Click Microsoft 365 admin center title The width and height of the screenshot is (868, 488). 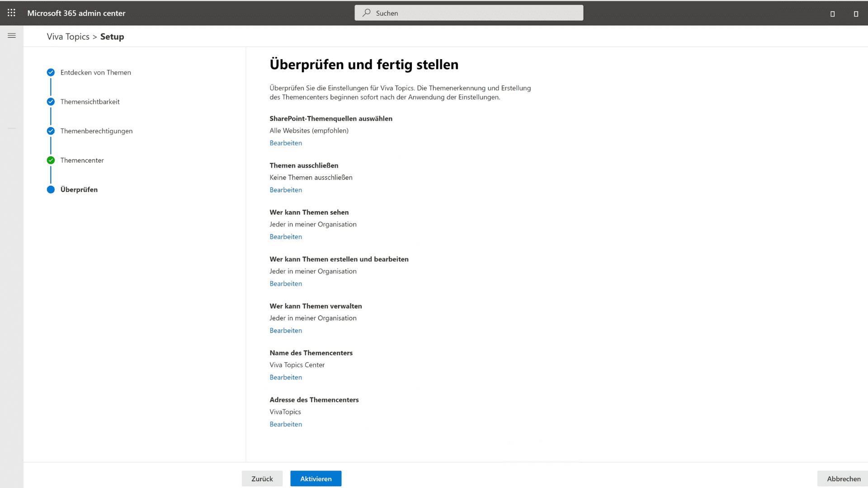pos(76,13)
